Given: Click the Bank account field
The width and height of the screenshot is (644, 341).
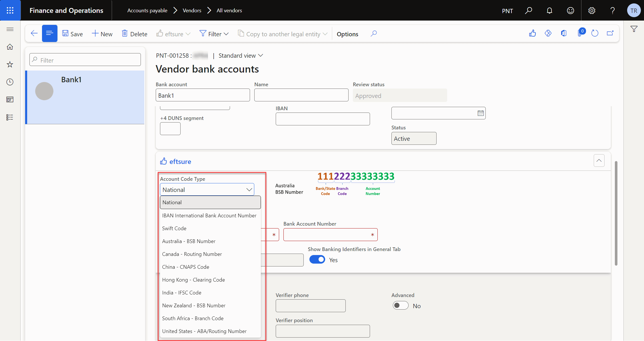Looking at the screenshot, I should click(203, 95).
